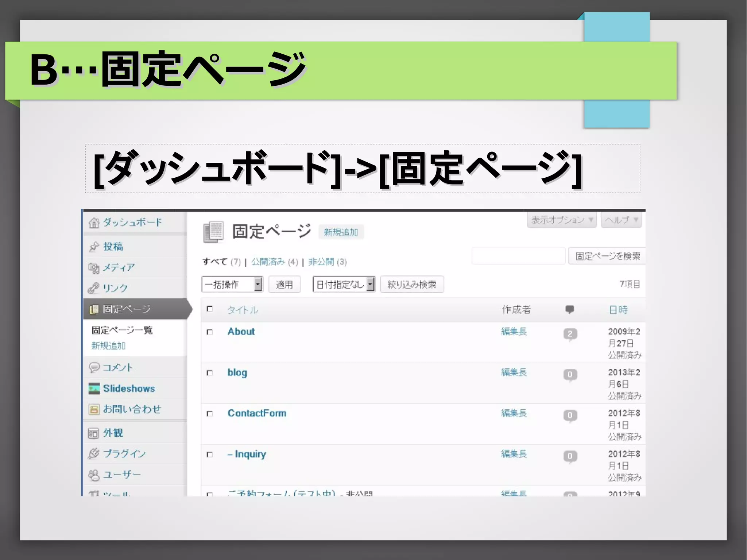The width and height of the screenshot is (747, 560).
Task: Click the form icon beside お問い合わせ
Action: [x=94, y=409]
